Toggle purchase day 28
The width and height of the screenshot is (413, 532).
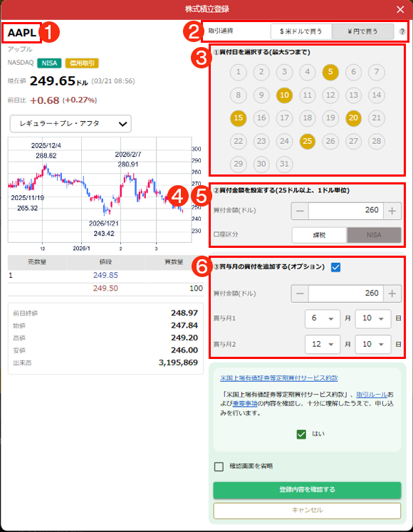377,141
